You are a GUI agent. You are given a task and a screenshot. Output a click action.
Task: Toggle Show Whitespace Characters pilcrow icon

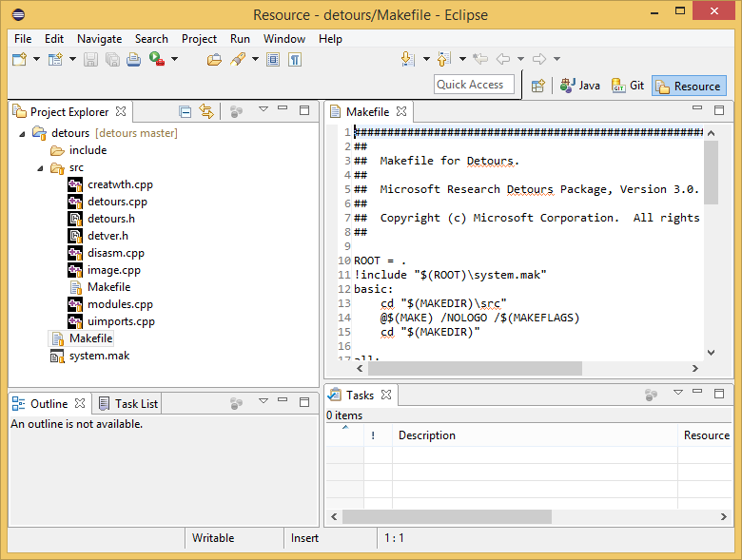click(295, 59)
